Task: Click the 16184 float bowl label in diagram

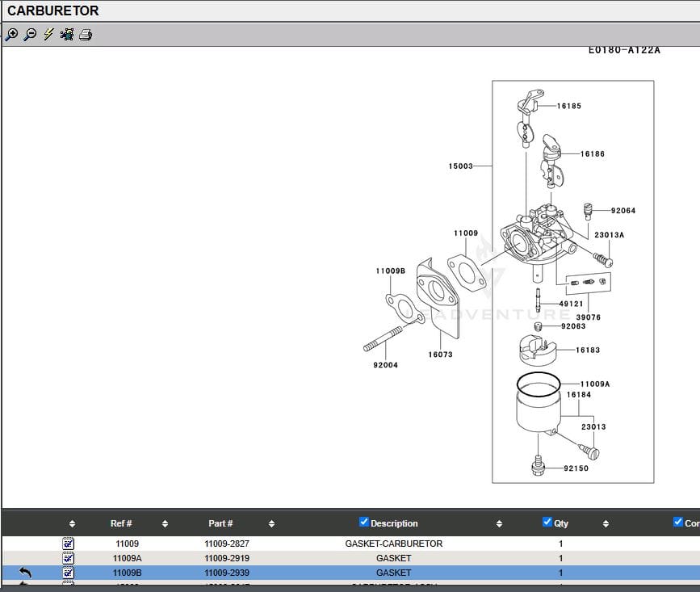Action: (578, 395)
